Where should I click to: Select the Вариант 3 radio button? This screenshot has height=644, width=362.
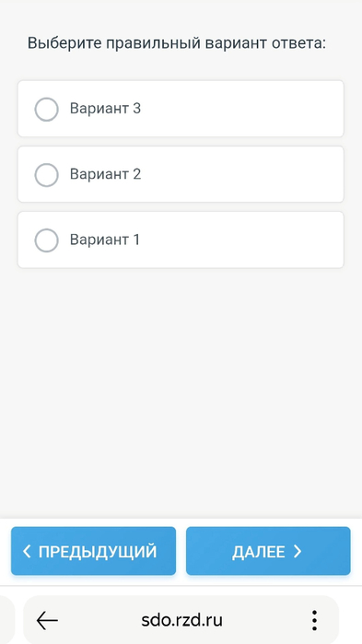[x=46, y=110]
